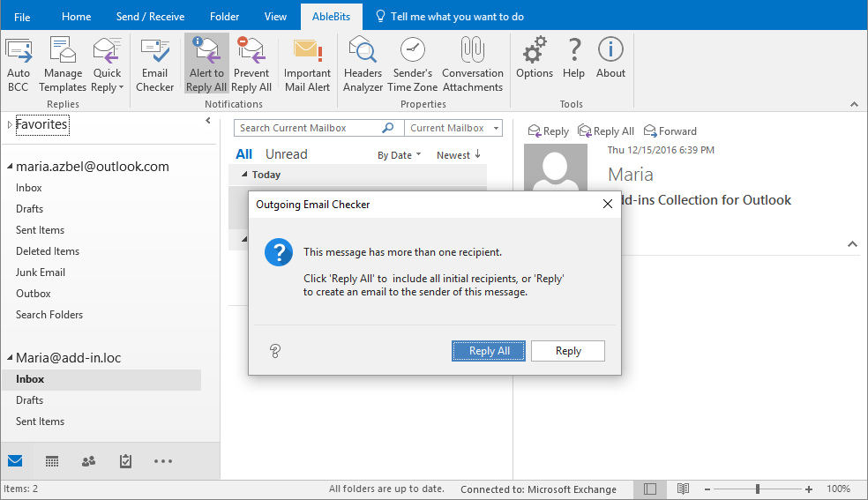Click Reply in reading pane
Image resolution: width=868 pixels, height=500 pixels.
(548, 131)
